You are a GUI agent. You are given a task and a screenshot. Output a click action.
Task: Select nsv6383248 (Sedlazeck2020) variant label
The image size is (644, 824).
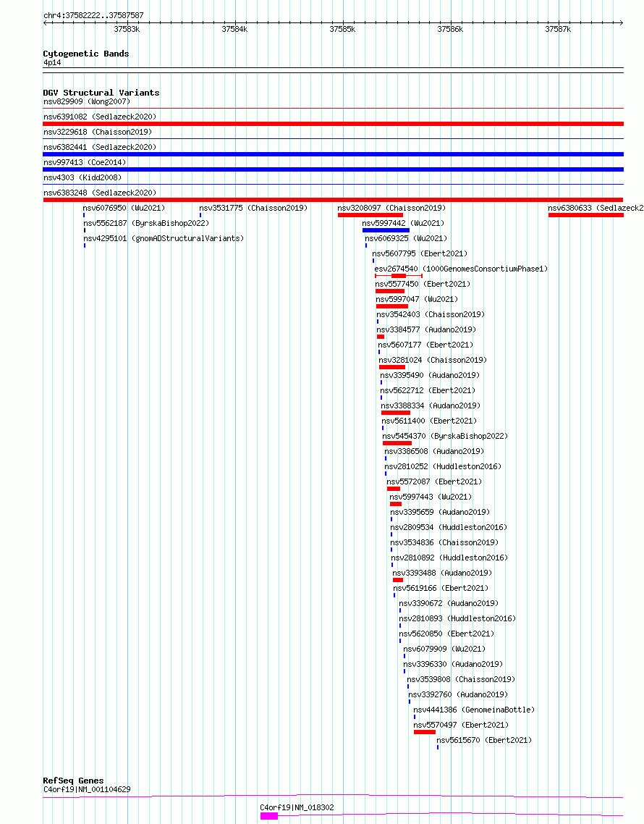tap(100, 193)
